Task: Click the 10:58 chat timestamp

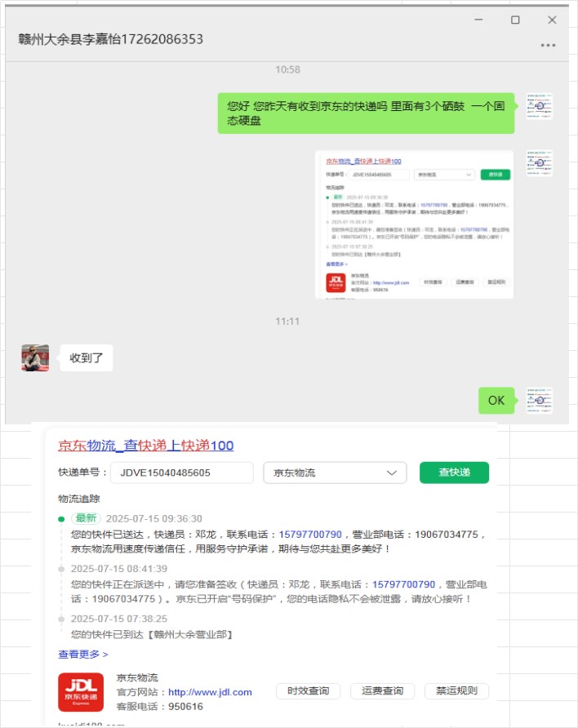Action: (x=287, y=69)
